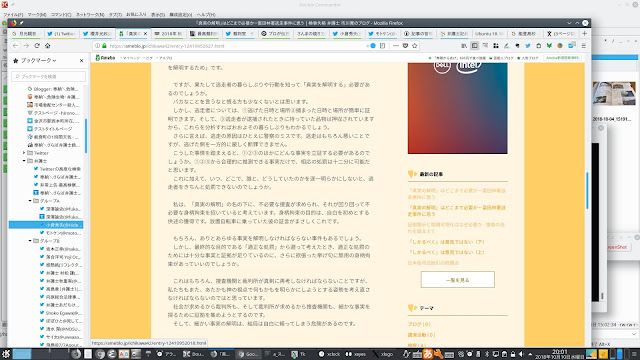Image resolution: width=640 pixels, height=360 pixels.
Task: Select highlighted 小倉秀夫 bookmark
Action: click(46, 225)
